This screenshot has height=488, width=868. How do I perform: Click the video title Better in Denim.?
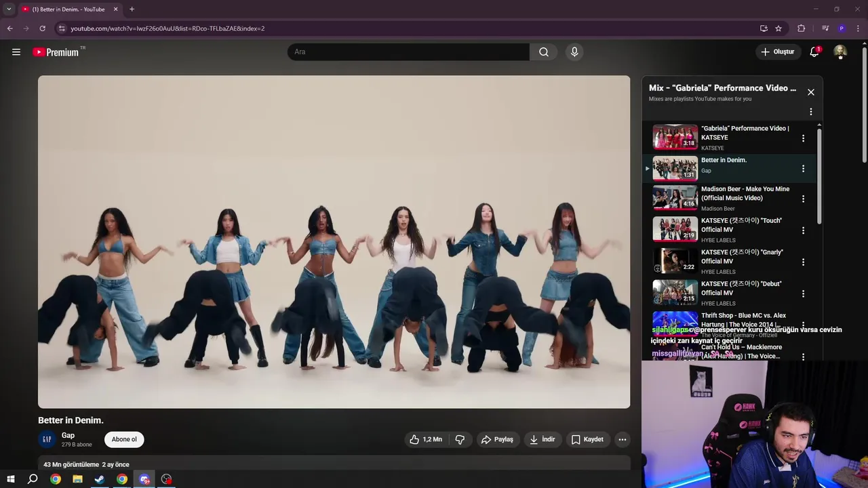tap(71, 421)
